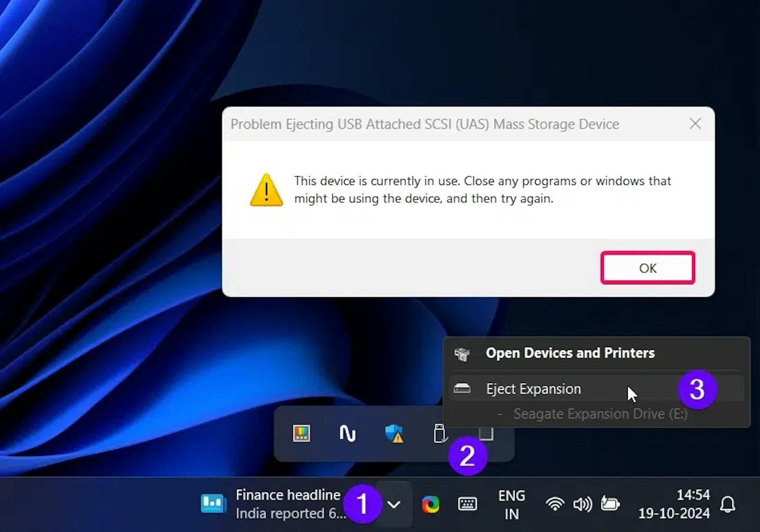Choose Eject Expansion from the menu

[534, 389]
